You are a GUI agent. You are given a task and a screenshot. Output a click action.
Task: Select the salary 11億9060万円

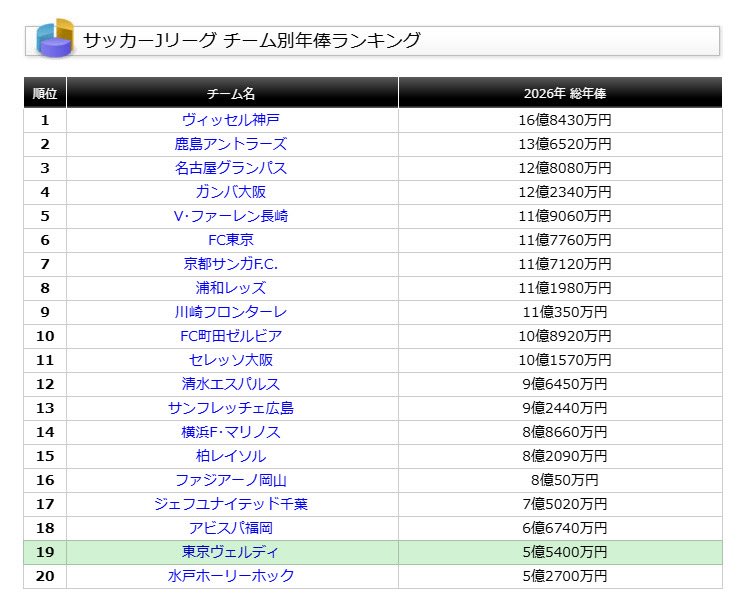coord(565,216)
